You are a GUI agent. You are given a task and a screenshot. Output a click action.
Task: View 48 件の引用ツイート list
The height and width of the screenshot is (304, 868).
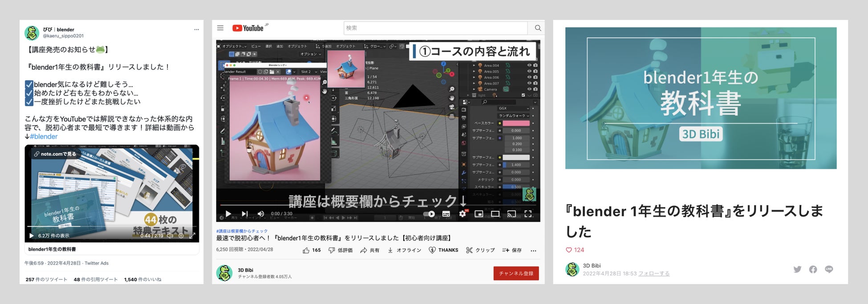click(x=96, y=280)
